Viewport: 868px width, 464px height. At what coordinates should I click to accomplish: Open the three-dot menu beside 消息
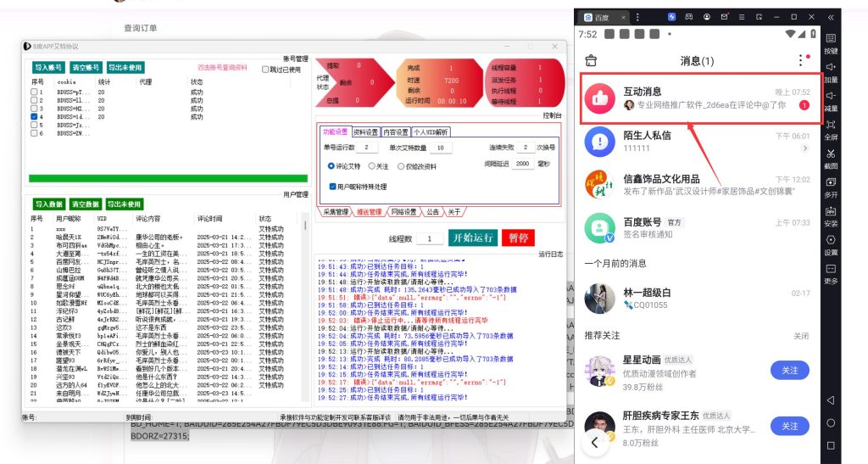pyautogui.click(x=800, y=60)
